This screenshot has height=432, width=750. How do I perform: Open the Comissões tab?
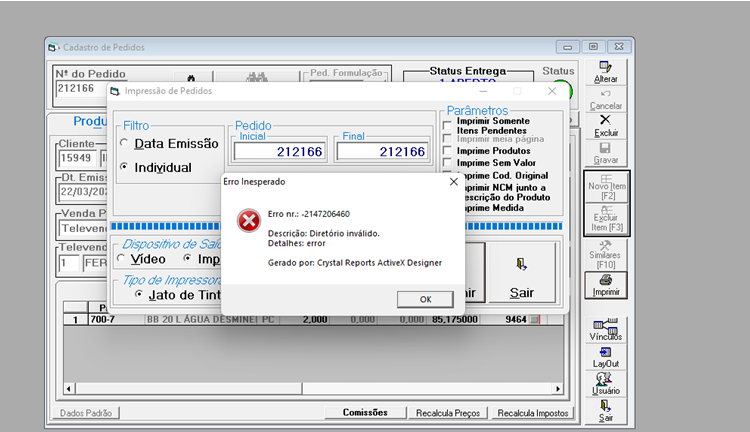coord(365,412)
